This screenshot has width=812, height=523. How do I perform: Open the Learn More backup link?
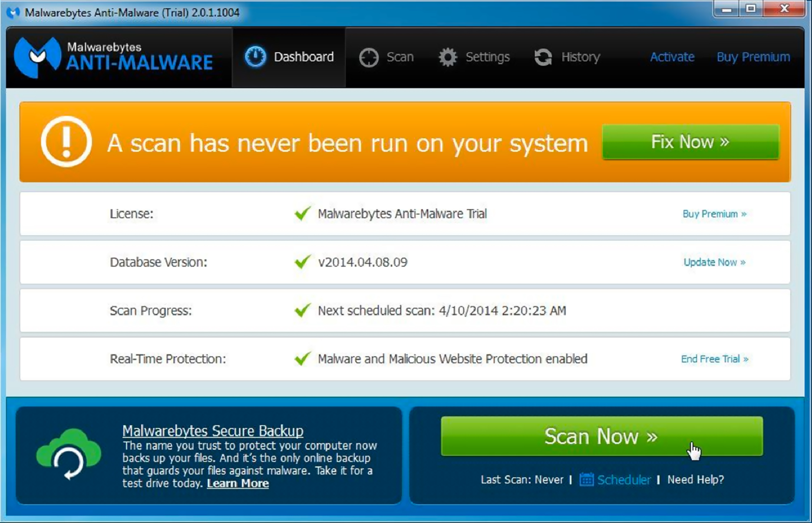click(238, 483)
